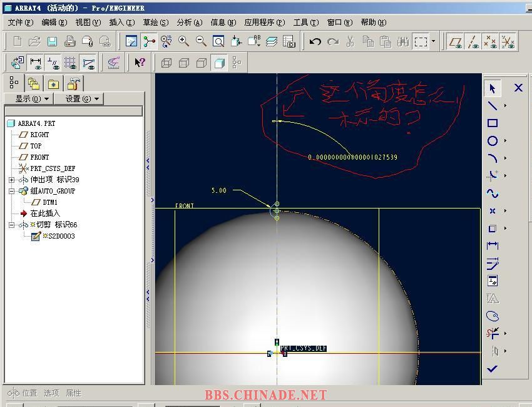This screenshot has width=532, height=407.
Task: Toggle sketch grid display
Action: click(71, 63)
